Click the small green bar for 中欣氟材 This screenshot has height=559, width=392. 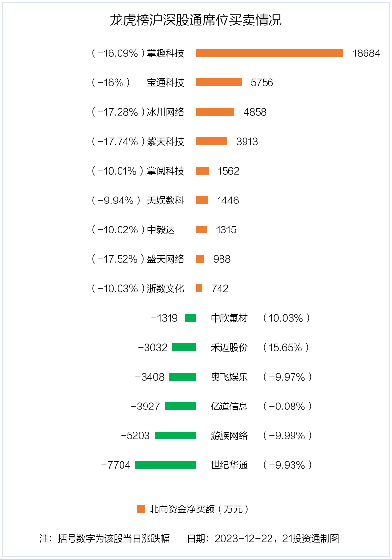(x=191, y=318)
